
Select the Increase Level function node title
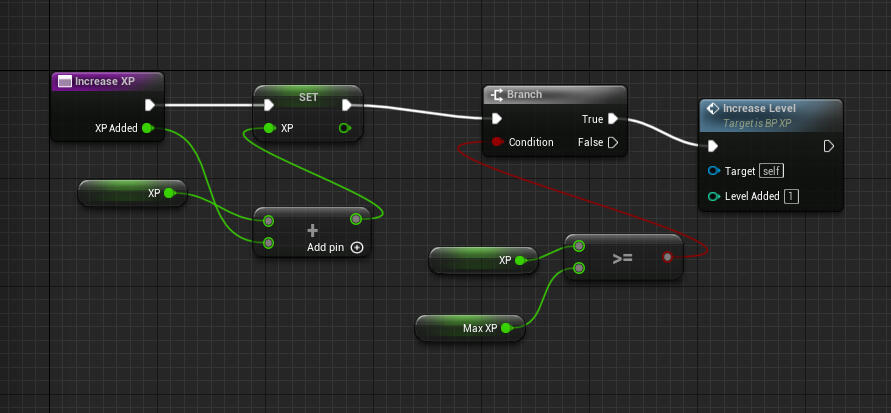coord(759,108)
